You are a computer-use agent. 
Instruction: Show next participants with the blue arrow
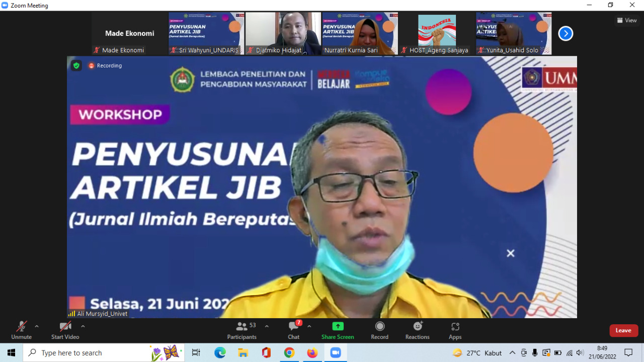566,34
